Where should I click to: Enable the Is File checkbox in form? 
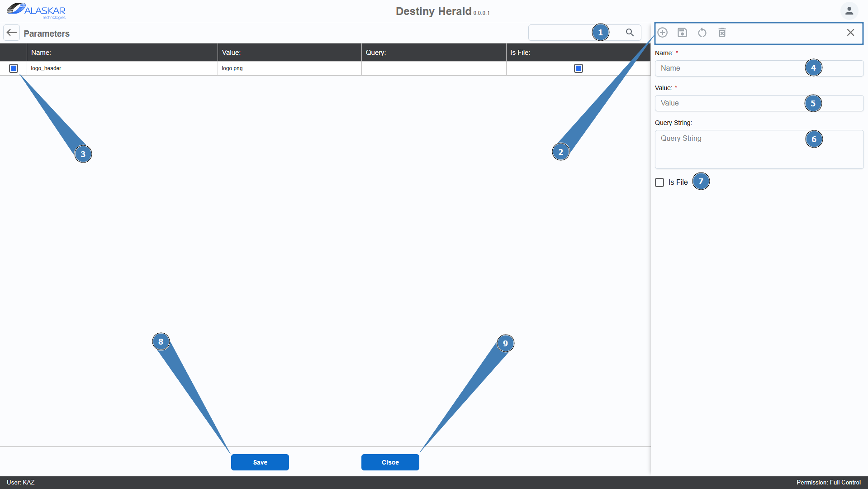click(x=659, y=182)
